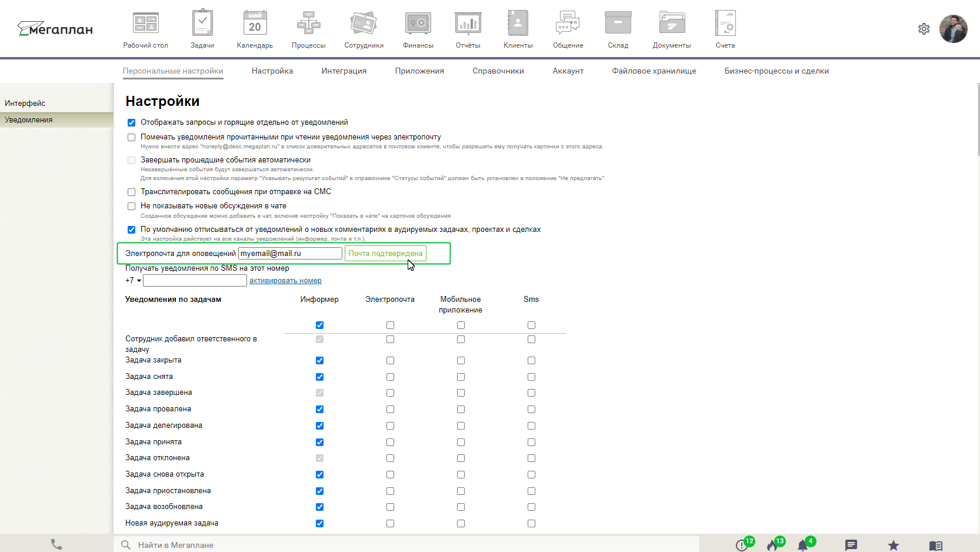
Task: Toggle Мобильное приложение column header checkbox
Action: (461, 325)
